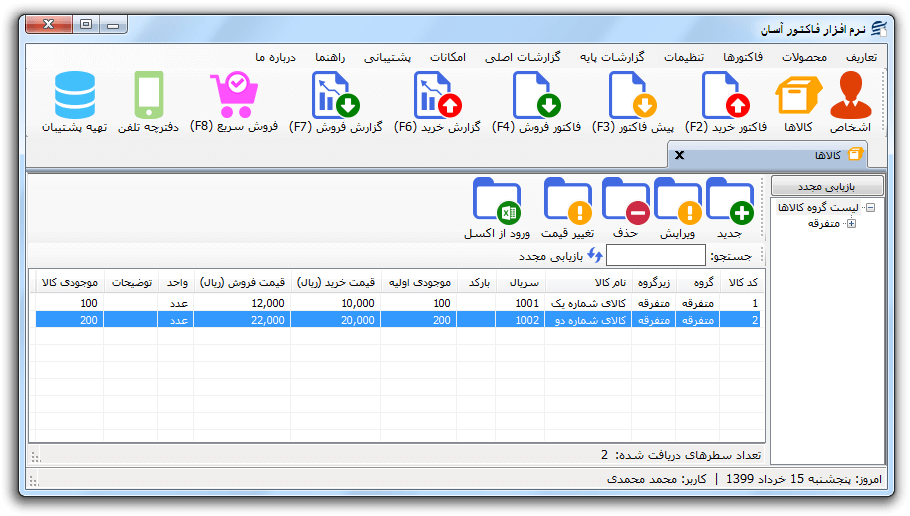Screen dimensions: 910x516
Task: Open the گزارشات اصلی menu
Action: (x=523, y=57)
